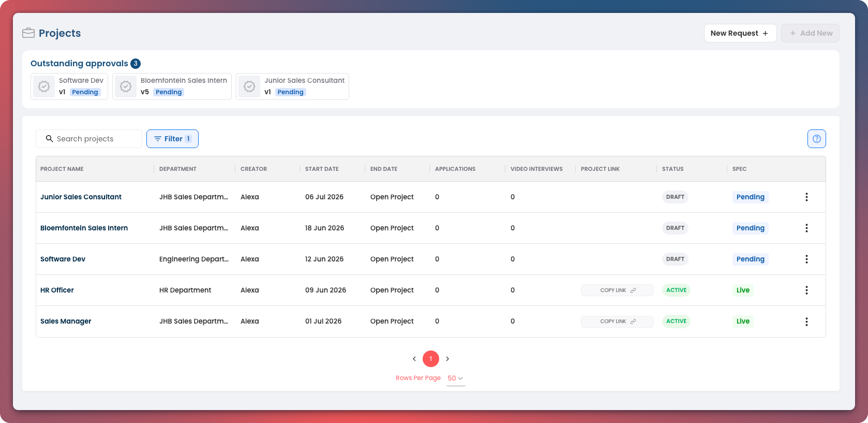Open the Junior Sales Consultant project
This screenshot has height=423, width=868.
[81, 197]
